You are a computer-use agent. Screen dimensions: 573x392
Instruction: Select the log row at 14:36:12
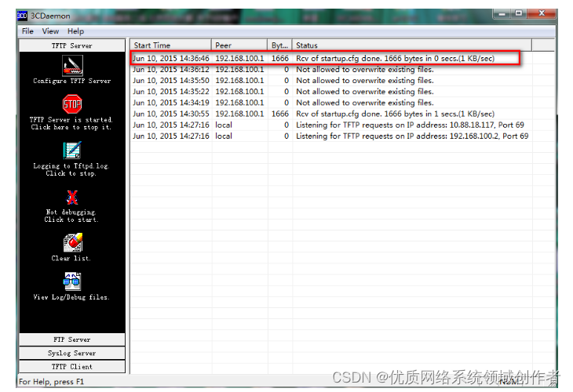(x=331, y=69)
